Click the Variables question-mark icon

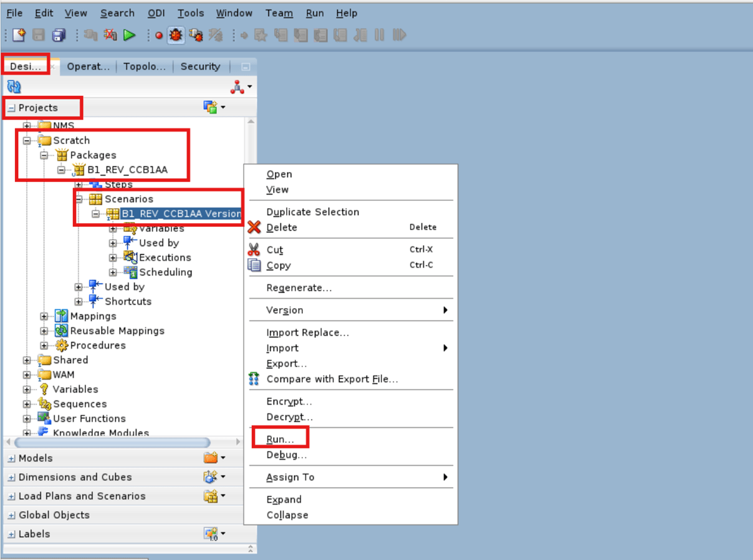coord(44,389)
